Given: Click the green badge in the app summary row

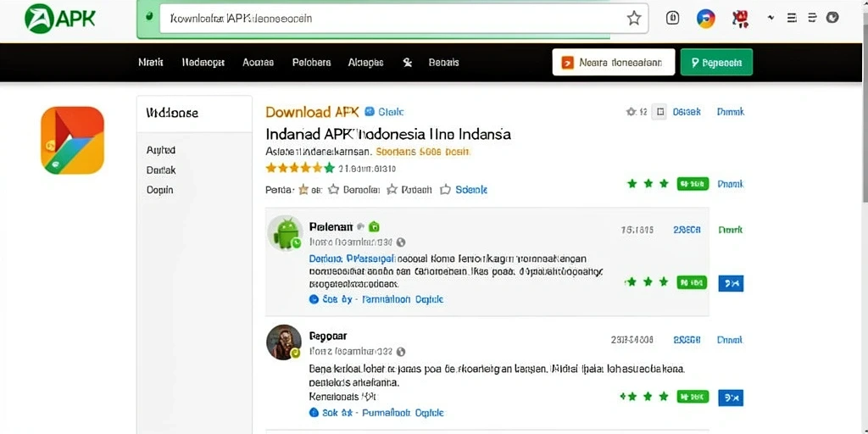Looking at the screenshot, I should pos(693,184).
